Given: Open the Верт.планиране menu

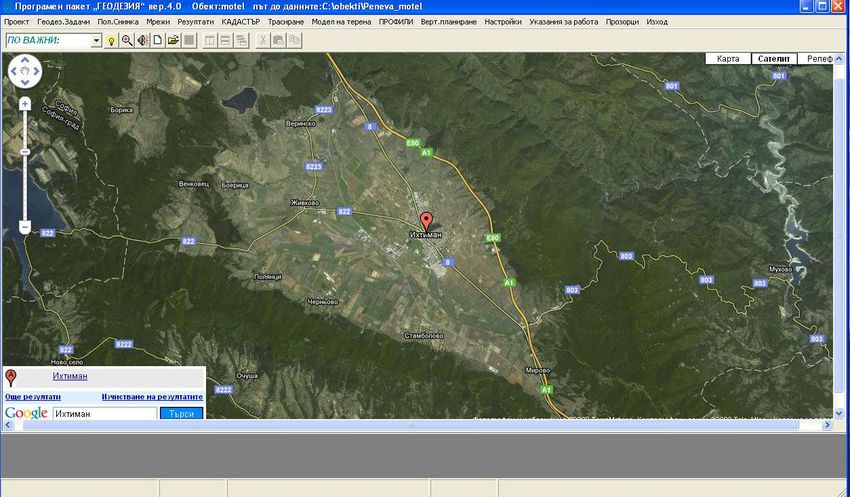Looking at the screenshot, I should click(449, 22).
